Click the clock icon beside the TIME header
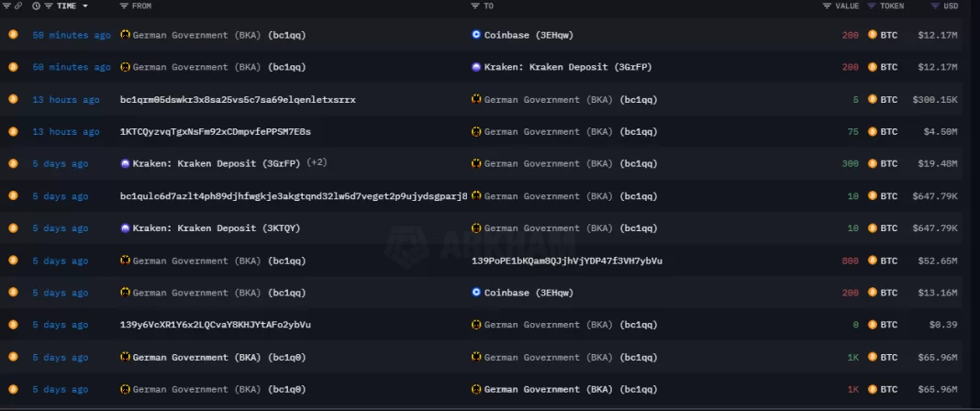The width and height of the screenshot is (980, 411). click(x=36, y=6)
